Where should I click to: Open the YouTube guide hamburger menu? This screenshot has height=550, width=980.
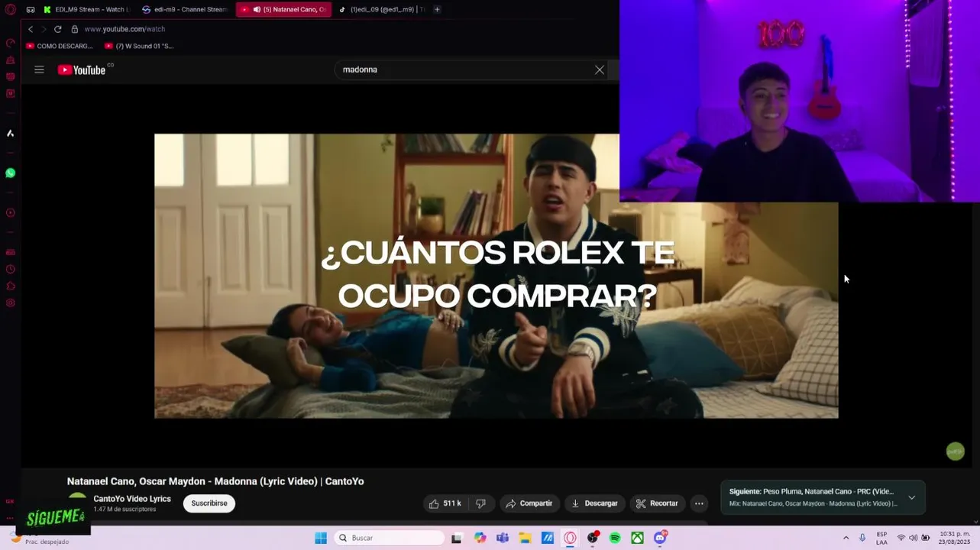(39, 70)
